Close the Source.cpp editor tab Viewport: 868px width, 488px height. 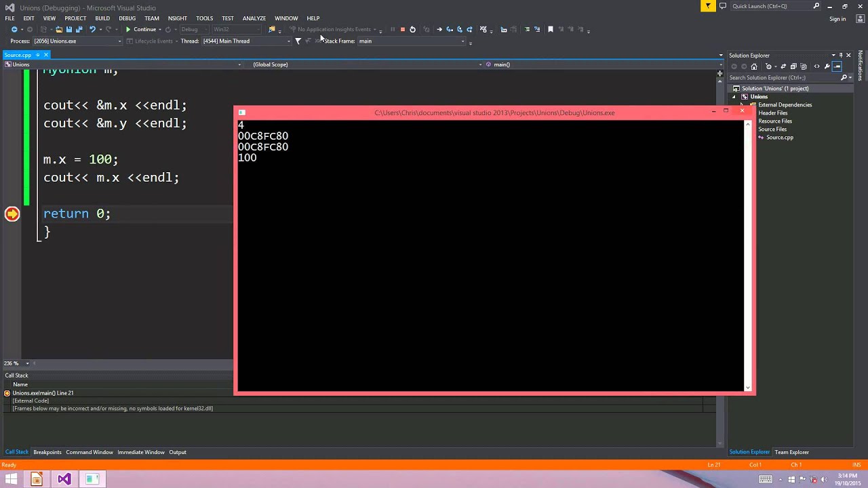46,55
